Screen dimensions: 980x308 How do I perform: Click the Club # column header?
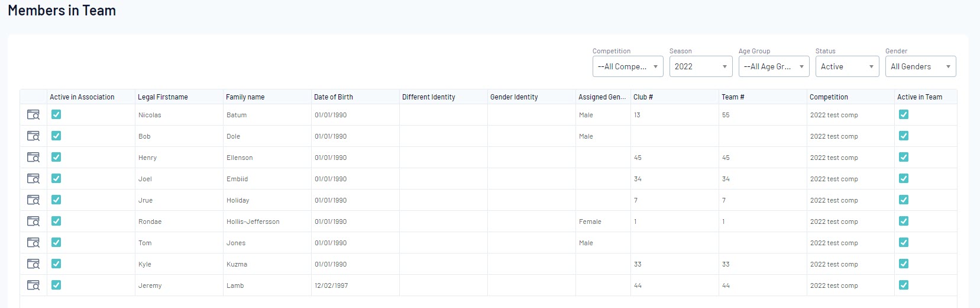point(643,97)
